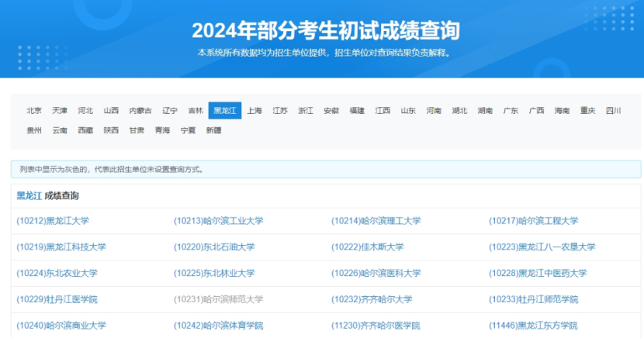Choose the 陕西 province tab
This screenshot has height=338, width=644.
111,130
